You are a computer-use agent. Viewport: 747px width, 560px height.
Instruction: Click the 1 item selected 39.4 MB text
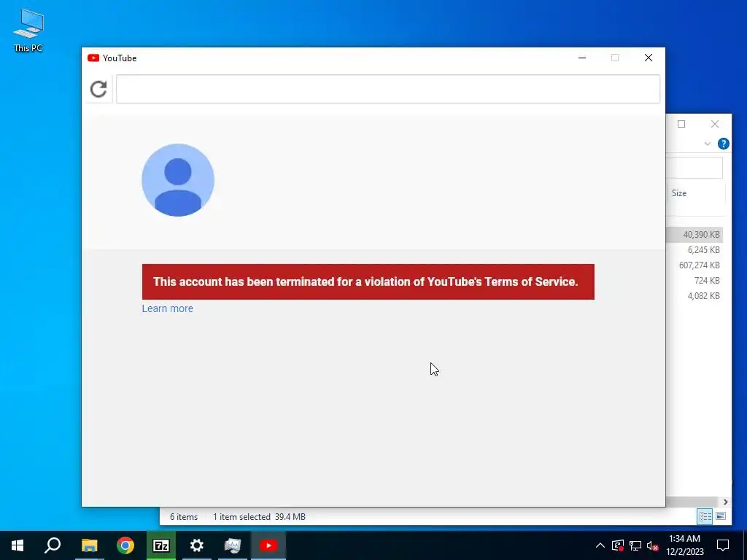[x=259, y=517]
